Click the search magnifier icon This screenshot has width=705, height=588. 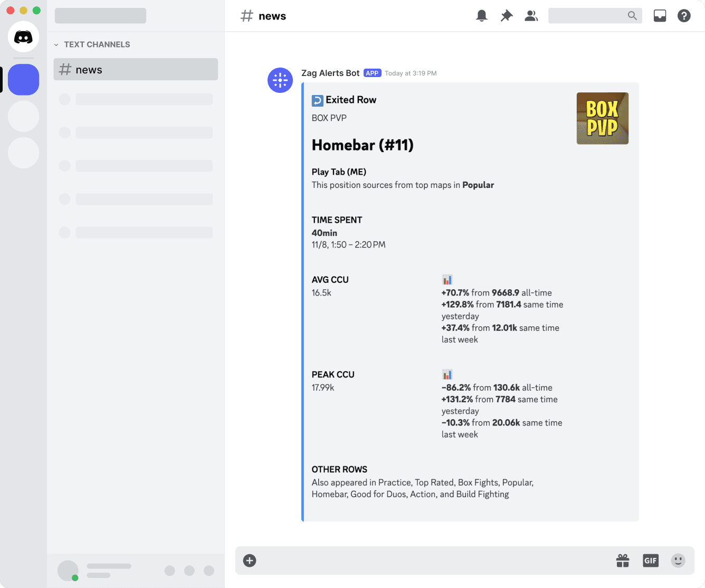(x=632, y=16)
